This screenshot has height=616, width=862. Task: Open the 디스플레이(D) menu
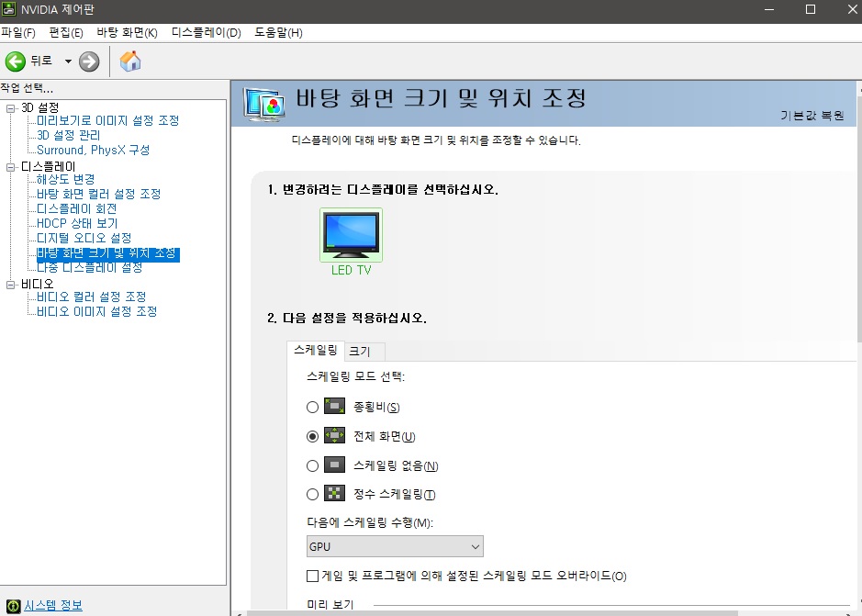click(206, 33)
